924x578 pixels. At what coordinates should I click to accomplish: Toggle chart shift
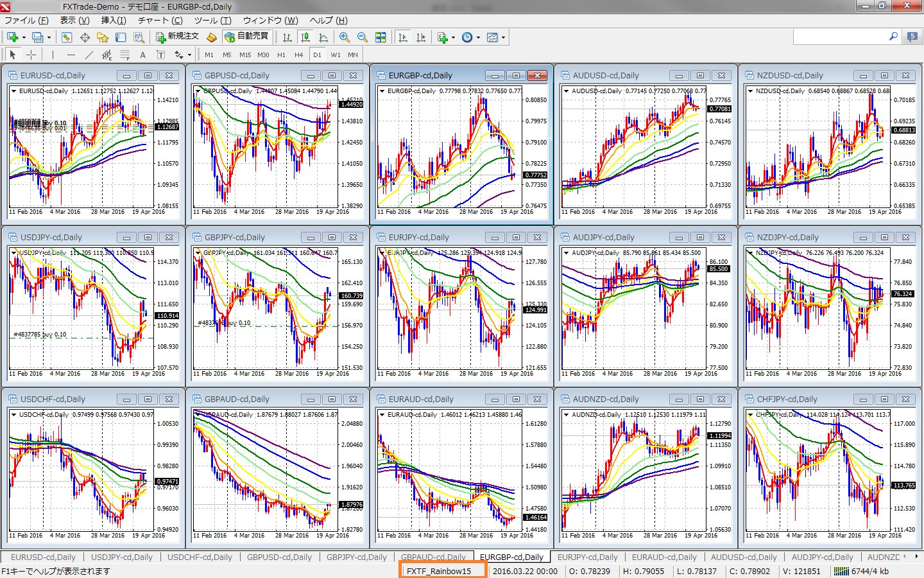[421, 37]
